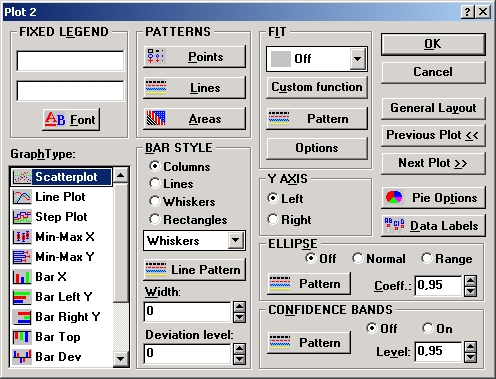
Task: Open Fit Options
Action: pyautogui.click(x=317, y=148)
